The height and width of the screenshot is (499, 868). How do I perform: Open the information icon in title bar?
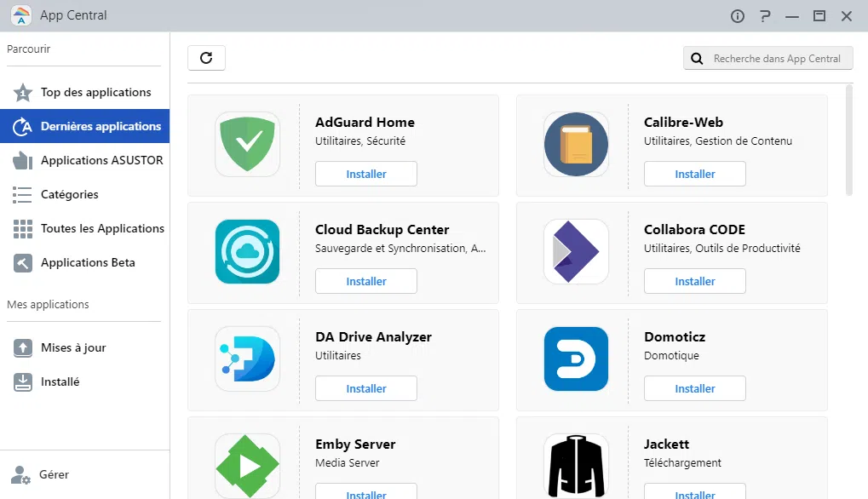738,16
